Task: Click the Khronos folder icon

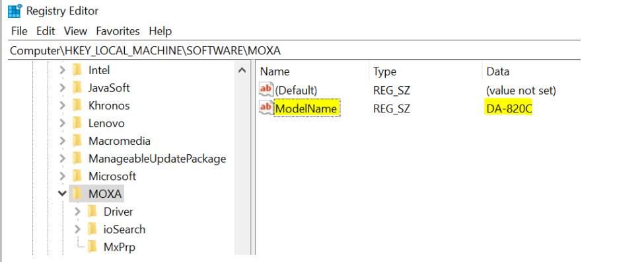Action: click(77, 106)
